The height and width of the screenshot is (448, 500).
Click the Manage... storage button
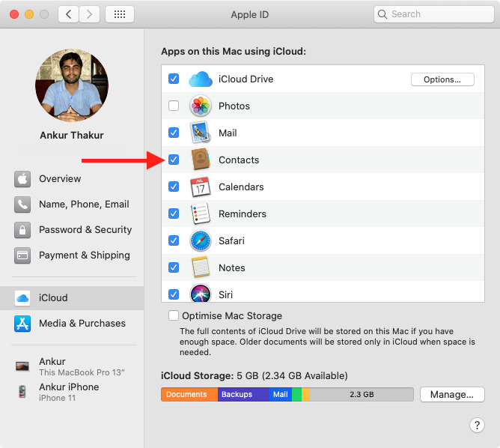(x=452, y=395)
